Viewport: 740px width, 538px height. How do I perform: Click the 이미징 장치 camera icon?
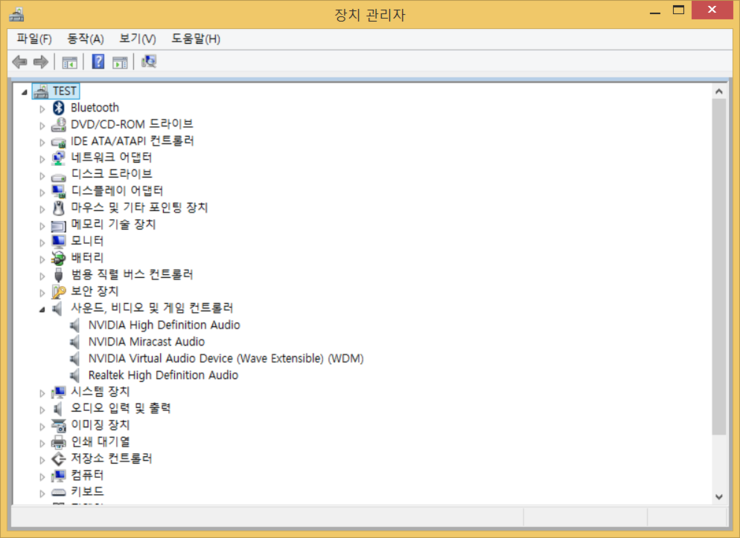[x=59, y=425]
